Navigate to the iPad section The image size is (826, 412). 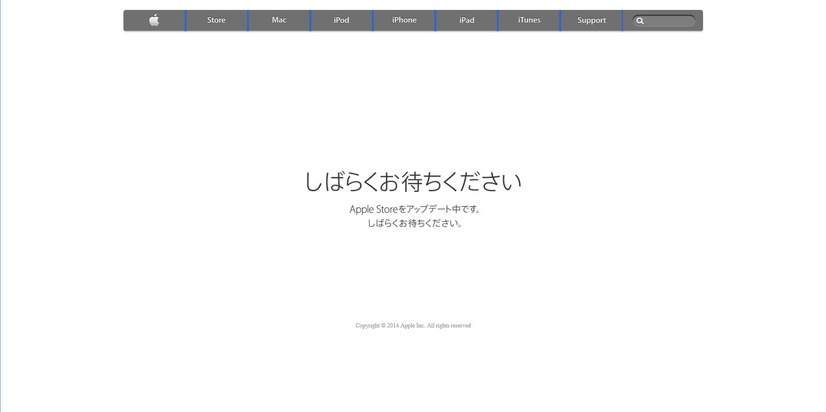pos(466,21)
